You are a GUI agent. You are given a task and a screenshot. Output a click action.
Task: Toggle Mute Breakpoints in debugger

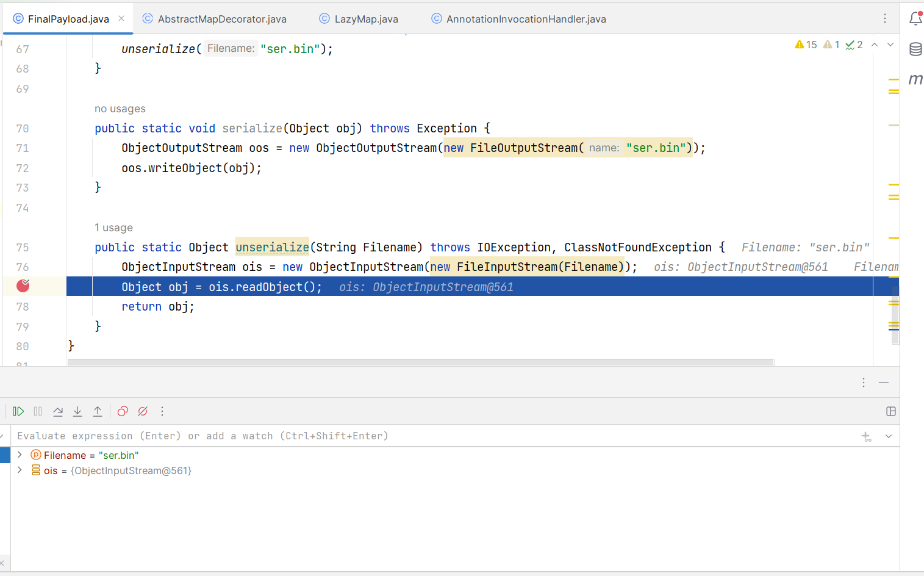[x=143, y=411]
